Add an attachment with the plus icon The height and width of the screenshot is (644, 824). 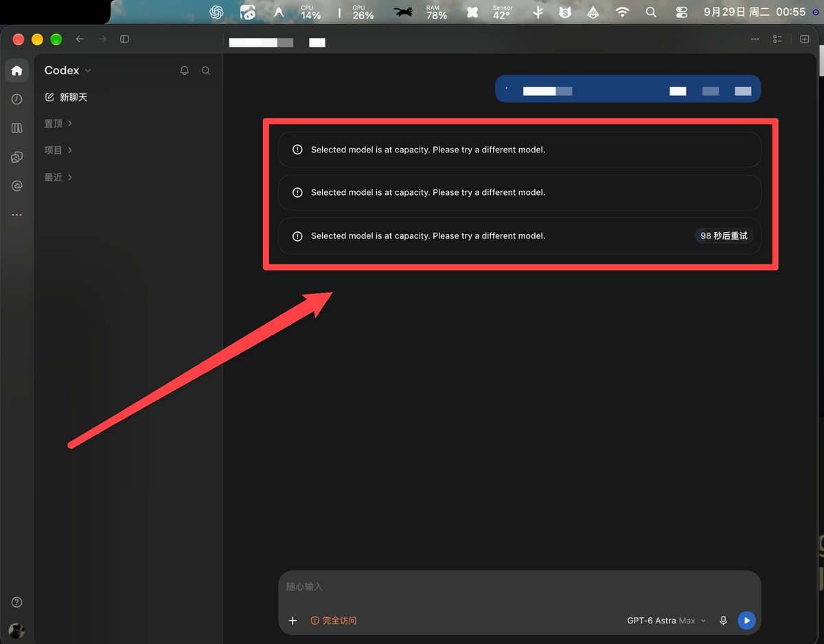(293, 621)
